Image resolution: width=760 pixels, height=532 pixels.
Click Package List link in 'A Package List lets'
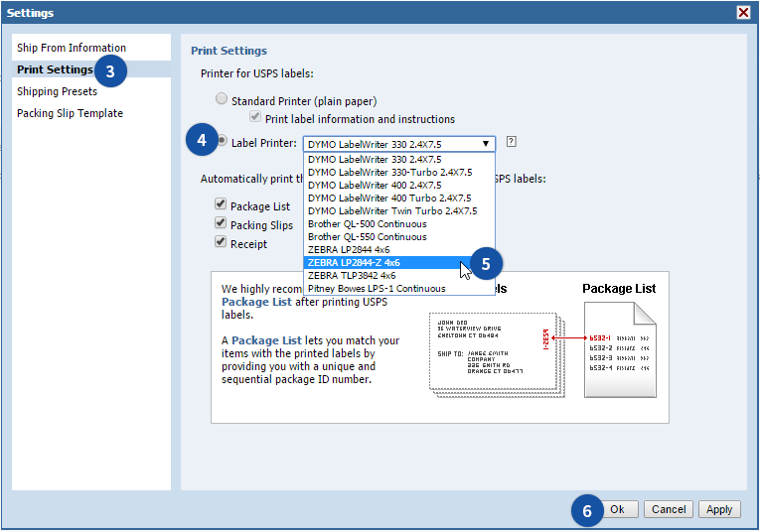(266, 340)
